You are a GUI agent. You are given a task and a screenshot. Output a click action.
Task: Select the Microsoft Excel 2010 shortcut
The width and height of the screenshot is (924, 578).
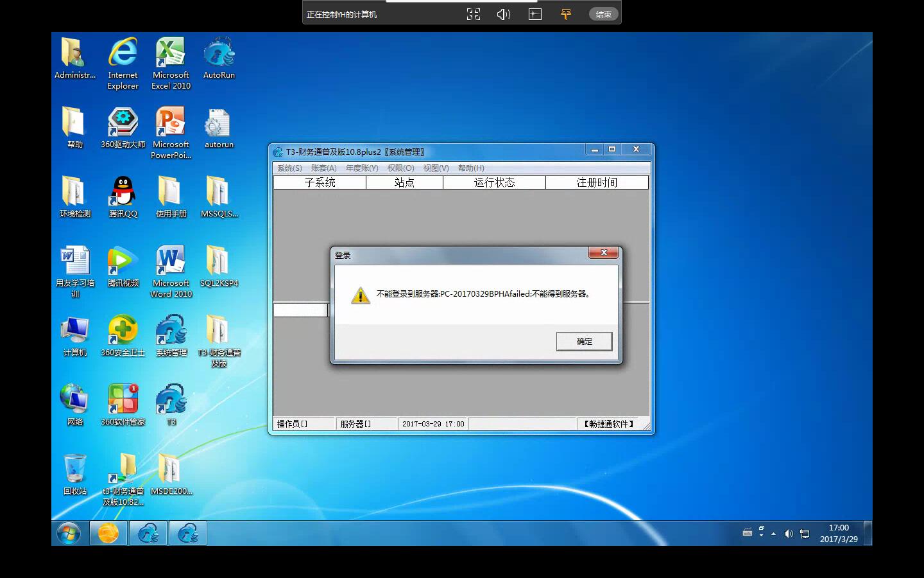(x=171, y=64)
